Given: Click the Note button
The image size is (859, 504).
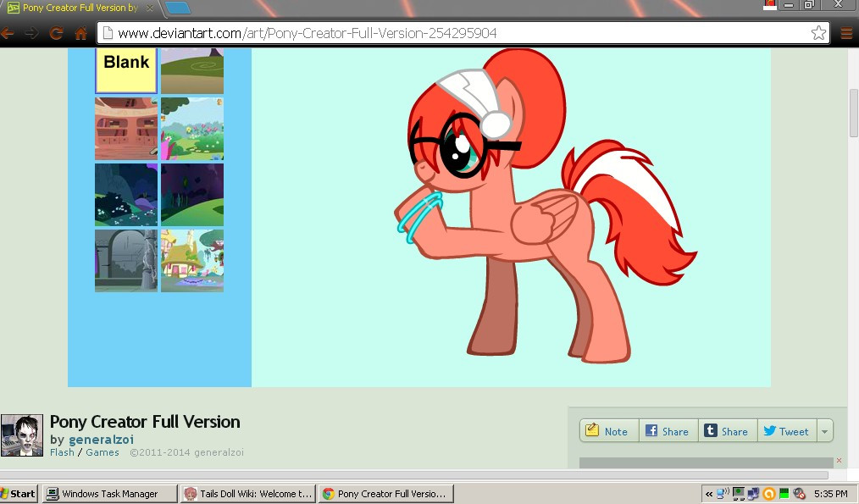Looking at the screenshot, I should 609,431.
